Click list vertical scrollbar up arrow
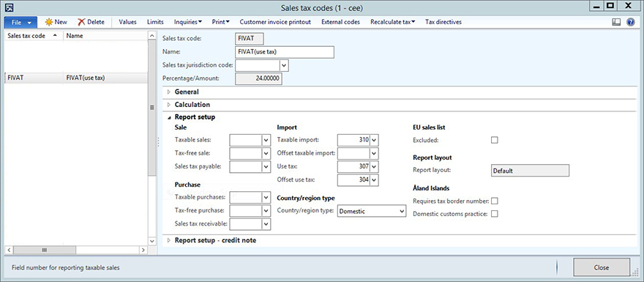 coord(151,36)
